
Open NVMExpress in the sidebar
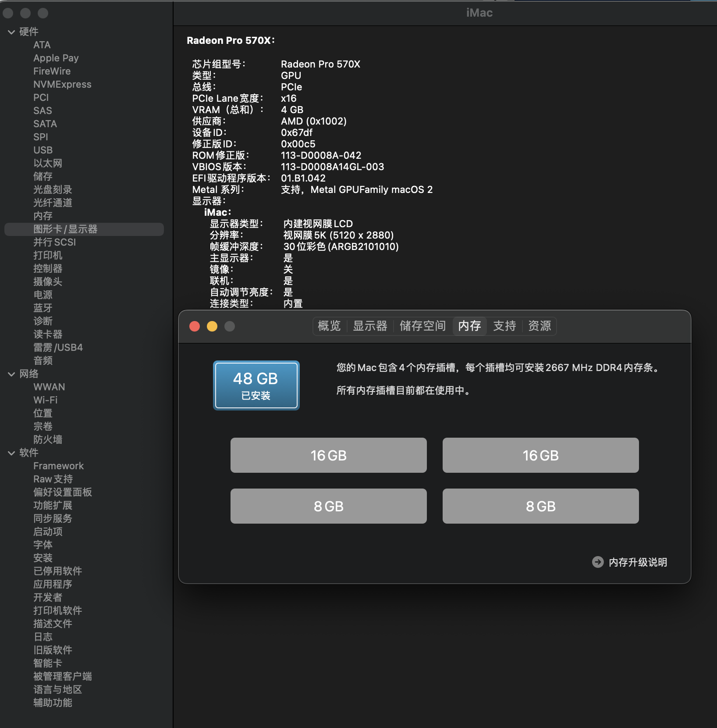point(62,84)
